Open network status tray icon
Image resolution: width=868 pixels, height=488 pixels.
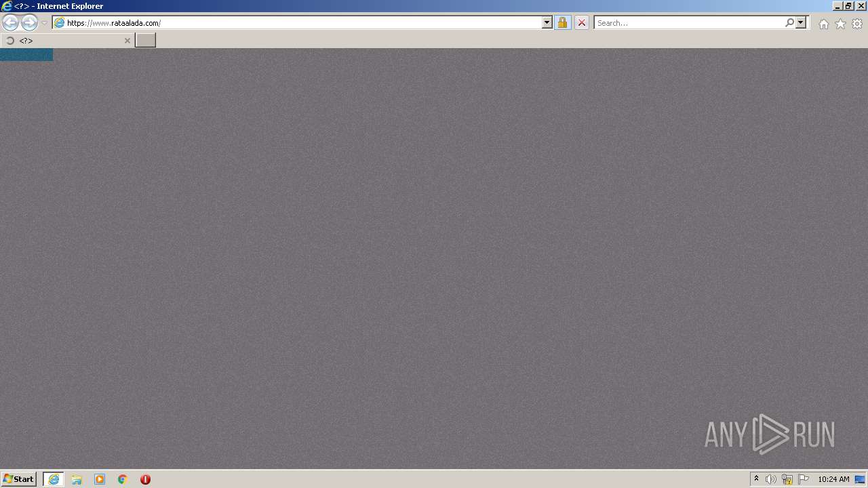point(787,479)
